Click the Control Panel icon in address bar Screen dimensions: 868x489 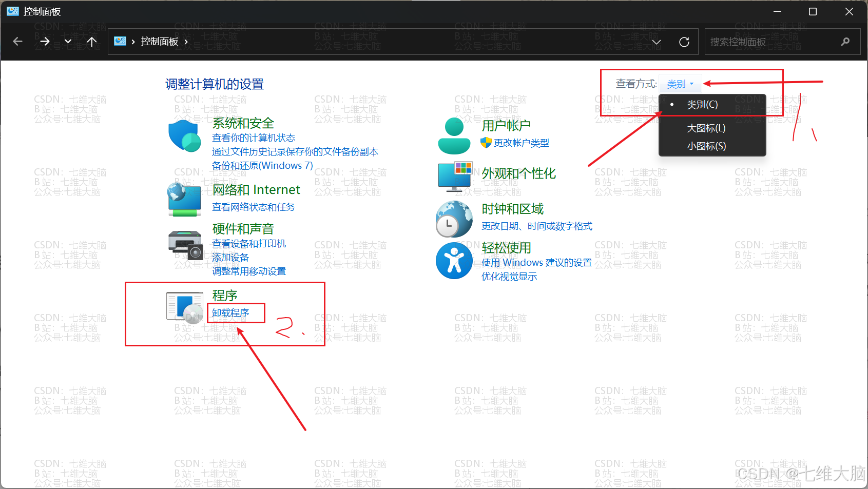pos(120,41)
